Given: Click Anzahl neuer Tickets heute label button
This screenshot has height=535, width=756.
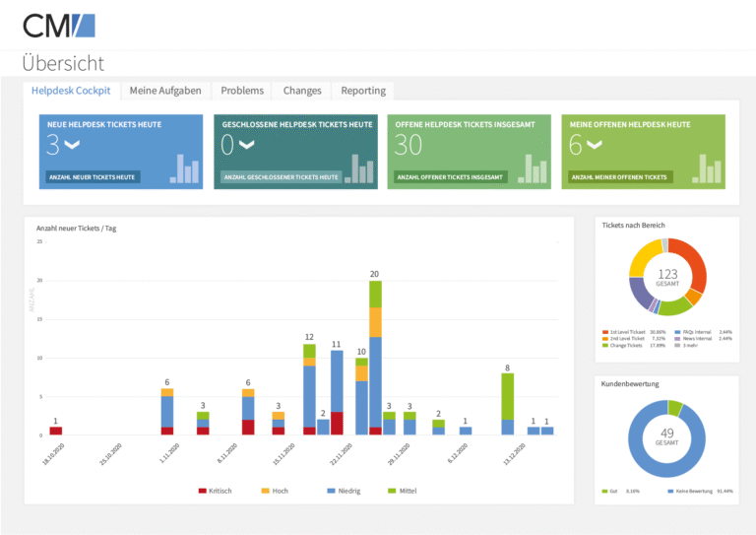Looking at the screenshot, I should coord(93,177).
